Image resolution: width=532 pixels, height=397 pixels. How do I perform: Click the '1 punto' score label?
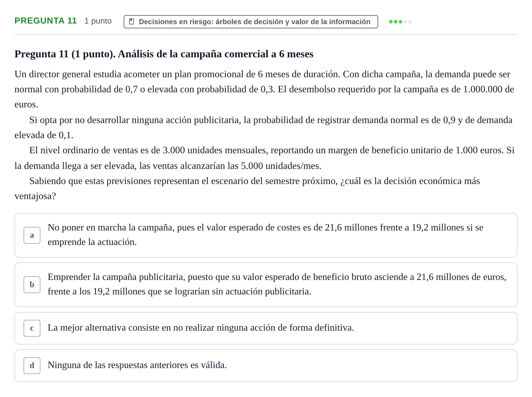[x=98, y=21]
